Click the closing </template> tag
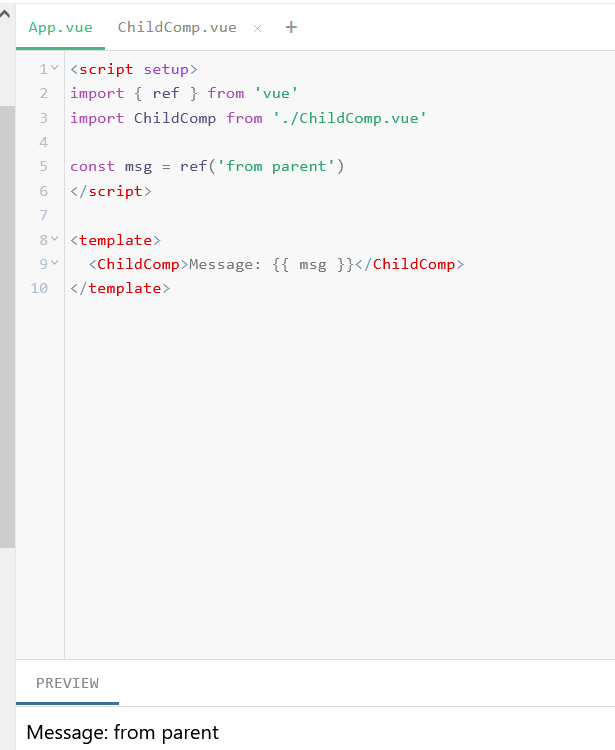This screenshot has height=750, width=615. pos(120,288)
